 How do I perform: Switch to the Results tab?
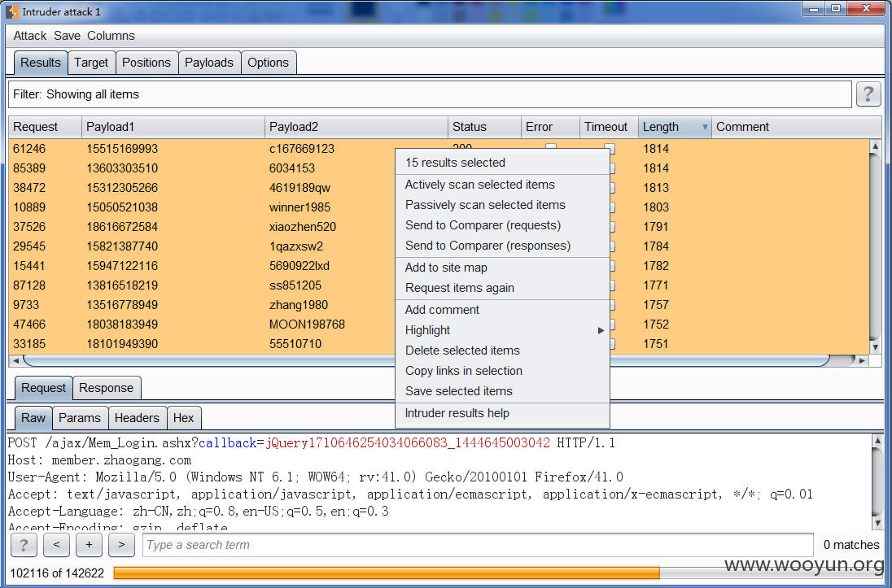click(x=41, y=63)
